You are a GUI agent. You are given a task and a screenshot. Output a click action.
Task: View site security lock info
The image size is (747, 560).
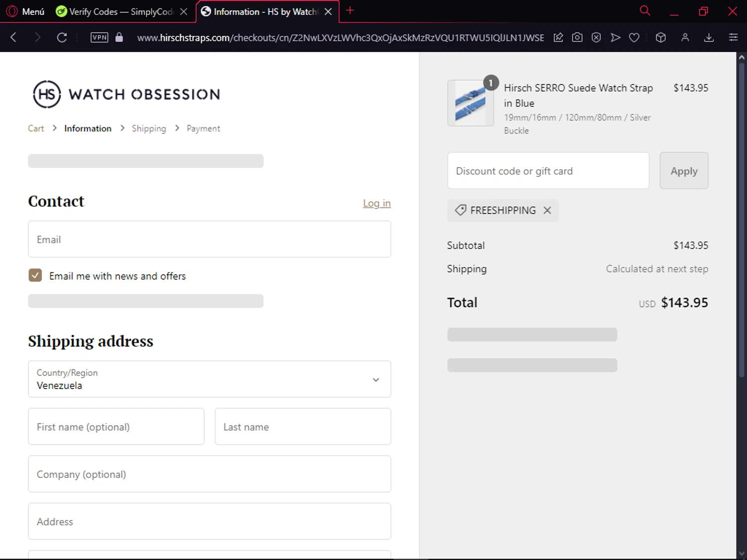119,37
